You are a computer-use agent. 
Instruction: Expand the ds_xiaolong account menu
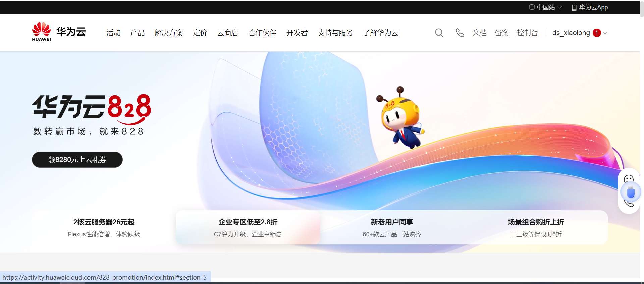(580, 33)
